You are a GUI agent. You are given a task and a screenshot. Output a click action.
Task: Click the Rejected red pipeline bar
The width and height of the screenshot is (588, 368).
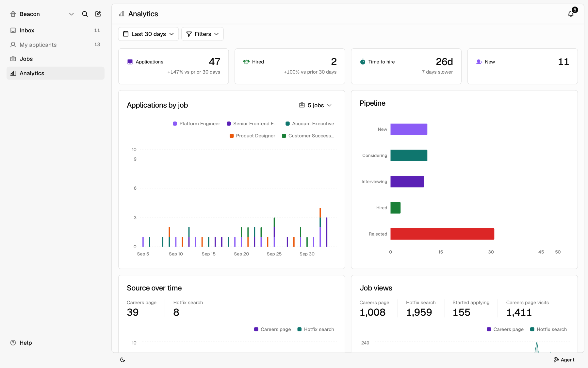(442, 234)
